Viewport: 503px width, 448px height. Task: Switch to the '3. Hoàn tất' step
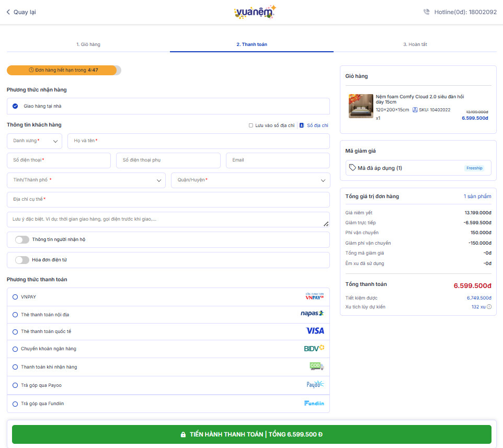(415, 44)
